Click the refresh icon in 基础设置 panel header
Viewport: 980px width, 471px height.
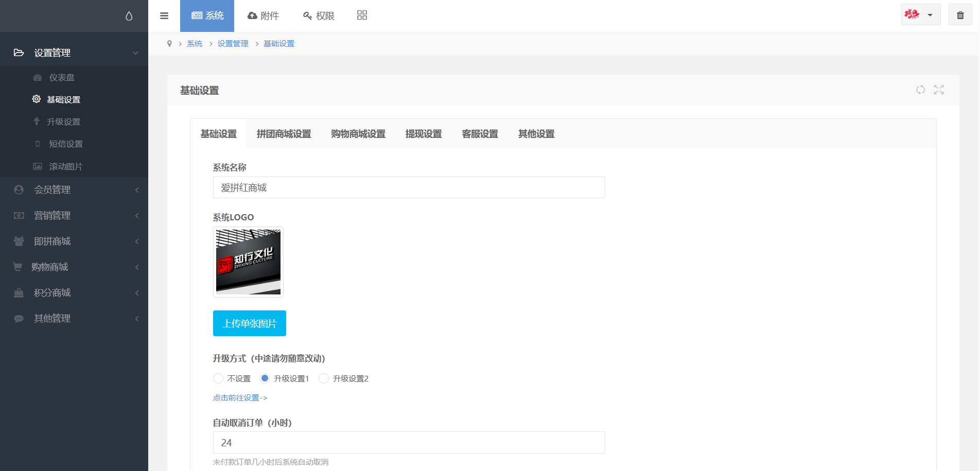click(x=920, y=90)
